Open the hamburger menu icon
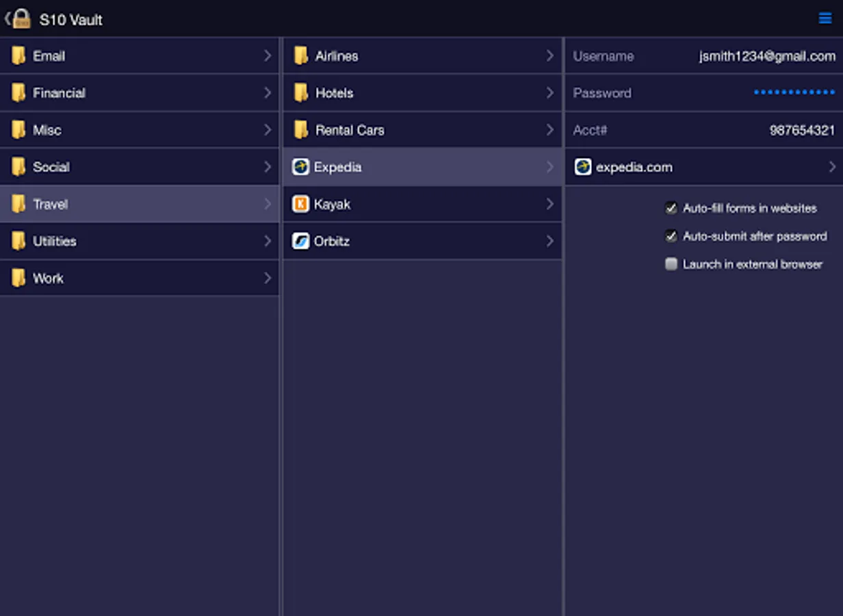843x616 pixels. click(825, 18)
